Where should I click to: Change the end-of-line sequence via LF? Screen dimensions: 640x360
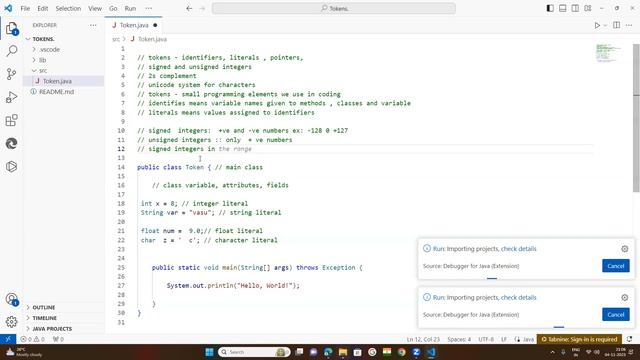coord(504,339)
